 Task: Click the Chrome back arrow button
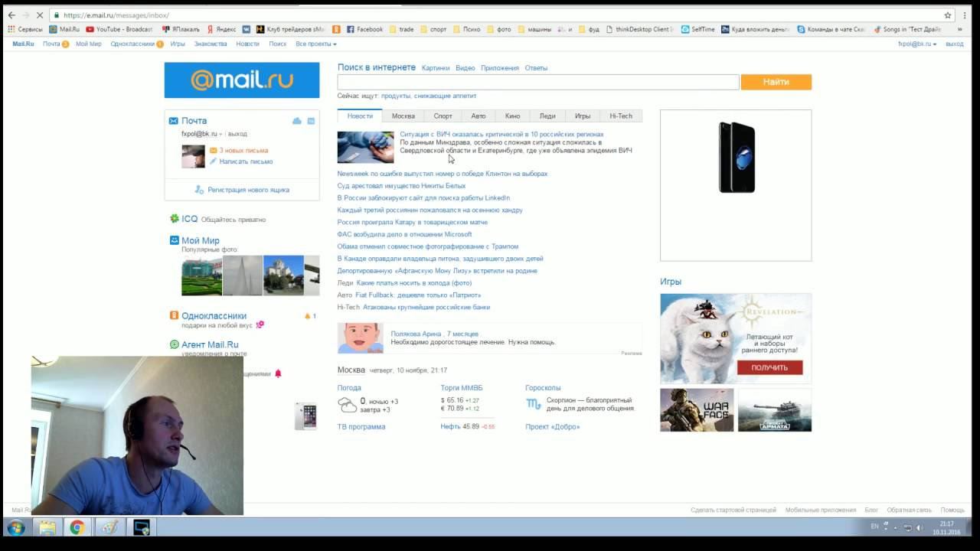[11, 15]
